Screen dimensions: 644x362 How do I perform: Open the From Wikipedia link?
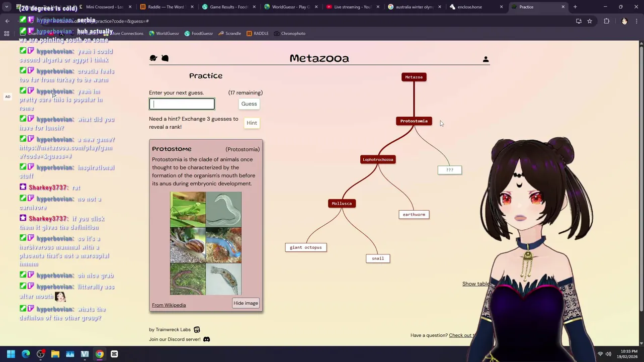pos(169,305)
